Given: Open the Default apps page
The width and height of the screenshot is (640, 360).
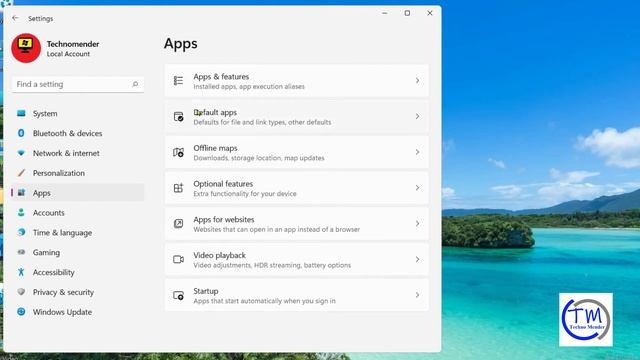Looking at the screenshot, I should tap(297, 116).
